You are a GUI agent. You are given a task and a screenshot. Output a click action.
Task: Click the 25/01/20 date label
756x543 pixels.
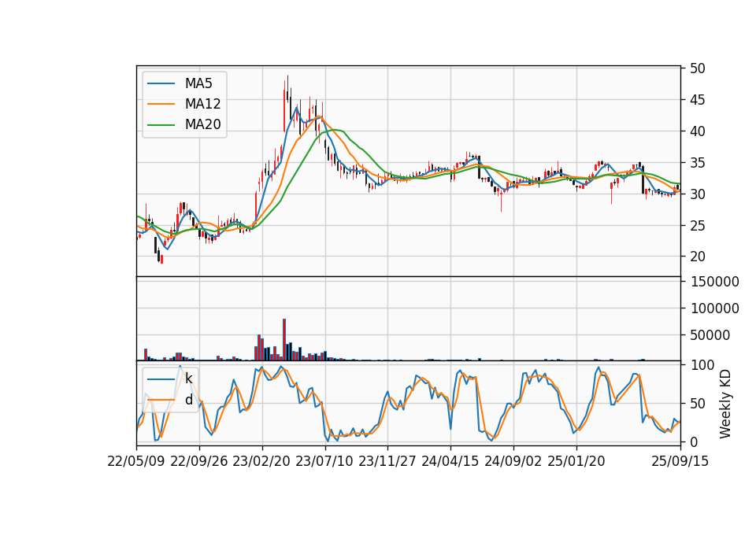[576, 462]
